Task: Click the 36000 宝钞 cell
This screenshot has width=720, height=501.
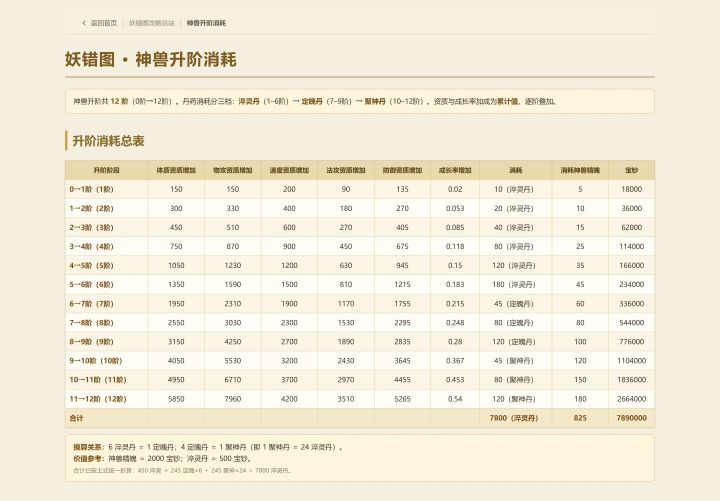Action: pos(632,208)
